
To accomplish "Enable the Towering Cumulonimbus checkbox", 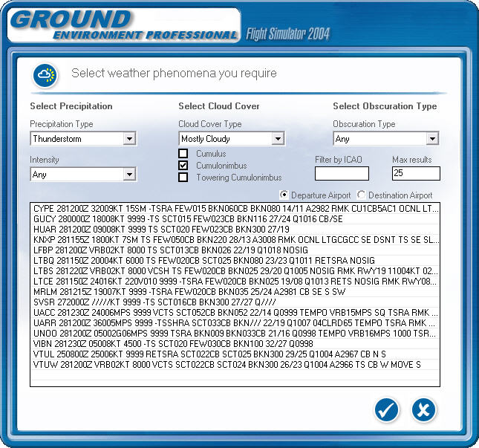I will (x=183, y=178).
